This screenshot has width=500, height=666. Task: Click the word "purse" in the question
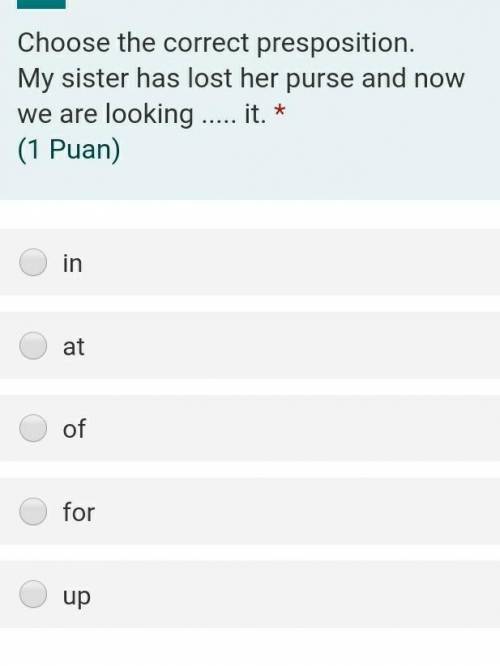320,80
